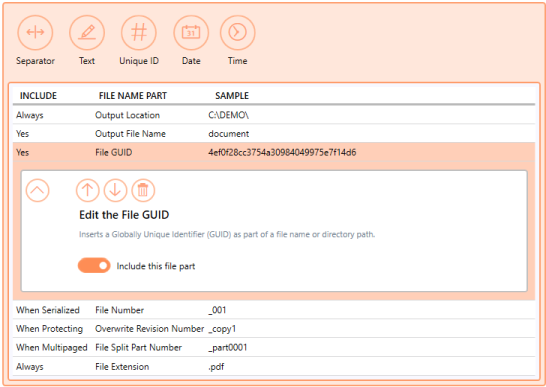This screenshot has width=546, height=387.
Task: Click the SAMPLE column header
Action: coord(232,96)
